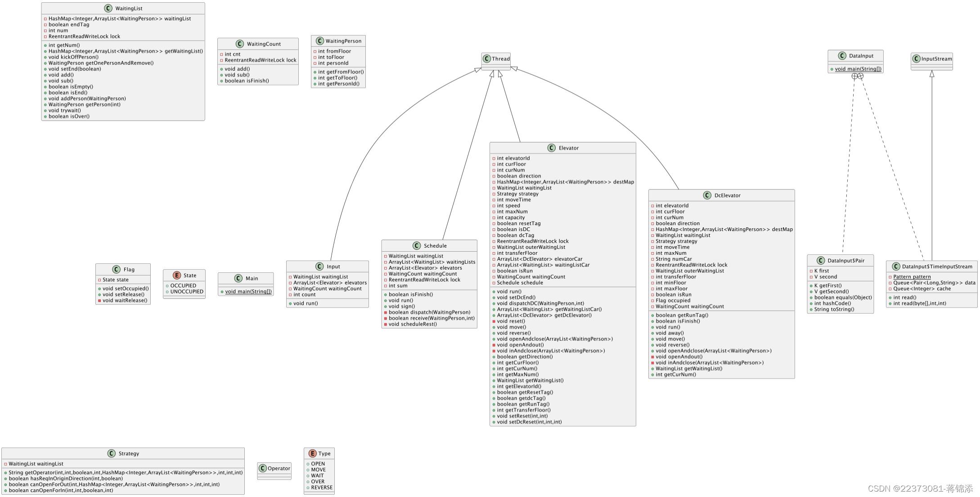Click the OCCUPIED enum value in State
The height and width of the screenshot is (497, 980).
183,285
